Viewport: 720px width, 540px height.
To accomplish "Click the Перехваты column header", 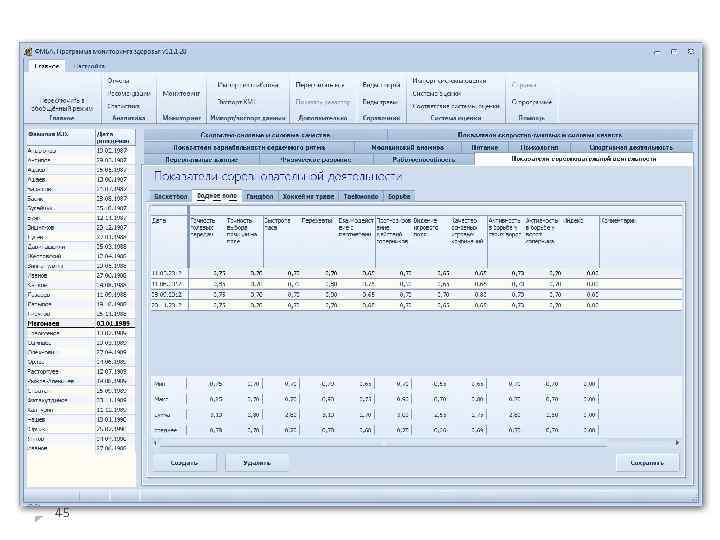I will point(318,242).
